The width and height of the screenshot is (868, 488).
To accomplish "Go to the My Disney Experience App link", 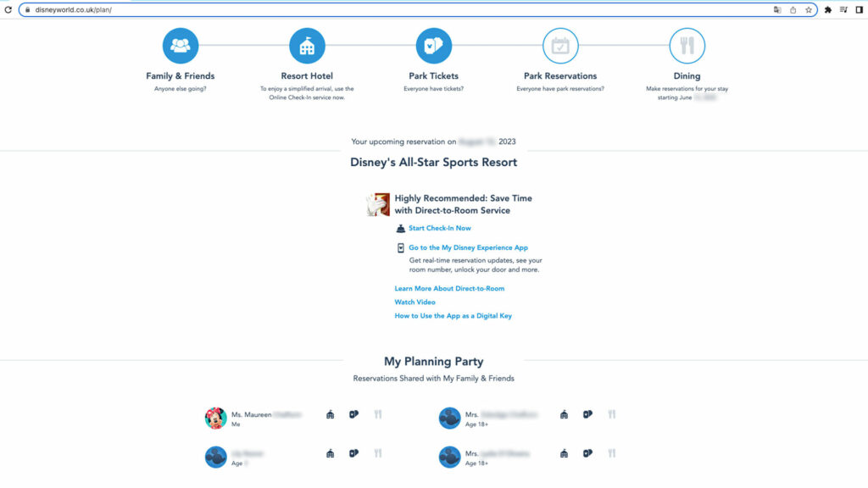I will click(468, 248).
